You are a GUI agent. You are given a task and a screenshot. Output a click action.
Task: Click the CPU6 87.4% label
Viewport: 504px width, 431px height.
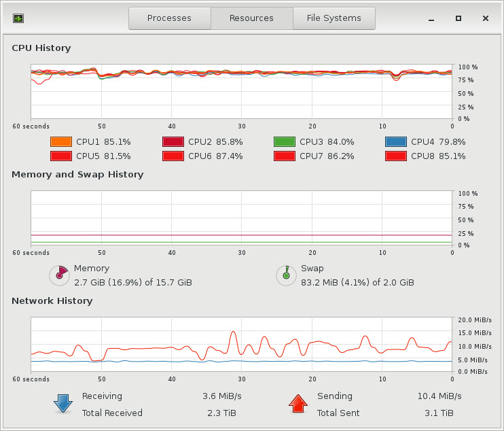pos(215,156)
